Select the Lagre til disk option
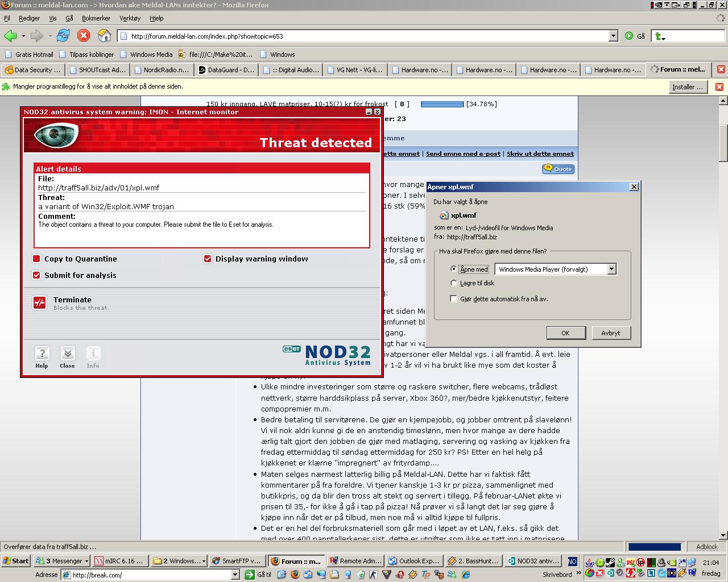This screenshot has height=582, width=728. coord(453,282)
